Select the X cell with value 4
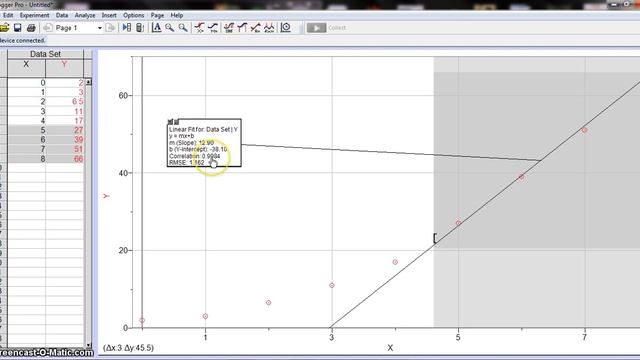The image size is (640, 360). tap(27, 121)
